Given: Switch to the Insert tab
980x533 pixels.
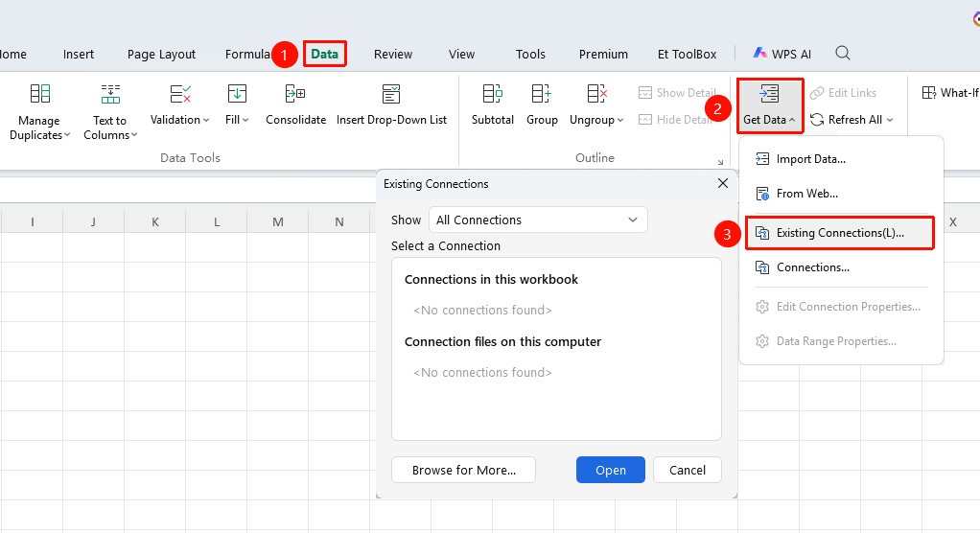Looking at the screenshot, I should coord(79,55).
